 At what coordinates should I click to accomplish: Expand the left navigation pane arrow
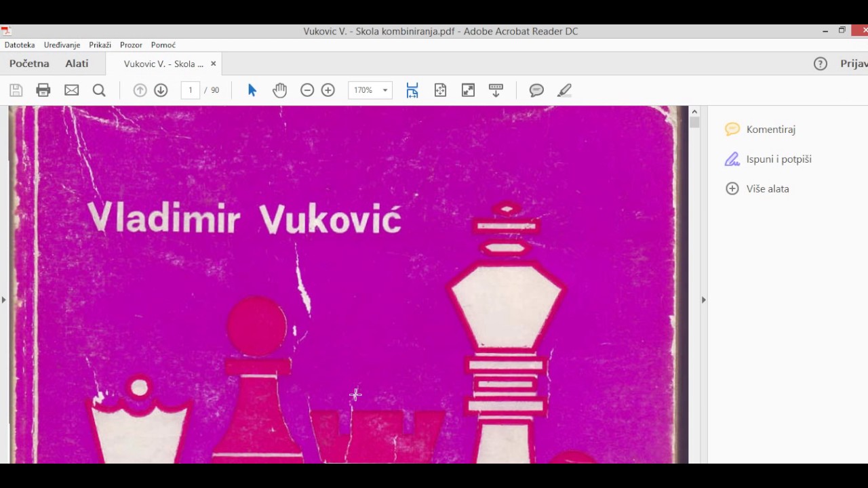(x=3, y=300)
